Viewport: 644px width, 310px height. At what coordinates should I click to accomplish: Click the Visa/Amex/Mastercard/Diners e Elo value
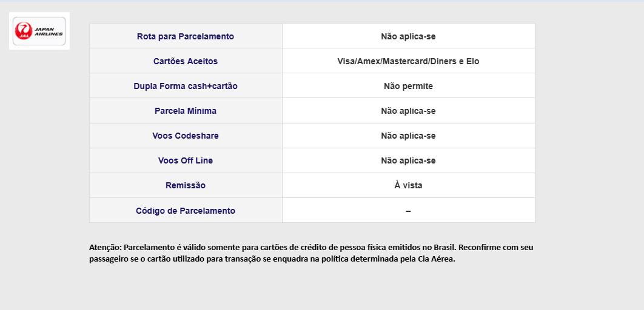pyautogui.click(x=408, y=61)
